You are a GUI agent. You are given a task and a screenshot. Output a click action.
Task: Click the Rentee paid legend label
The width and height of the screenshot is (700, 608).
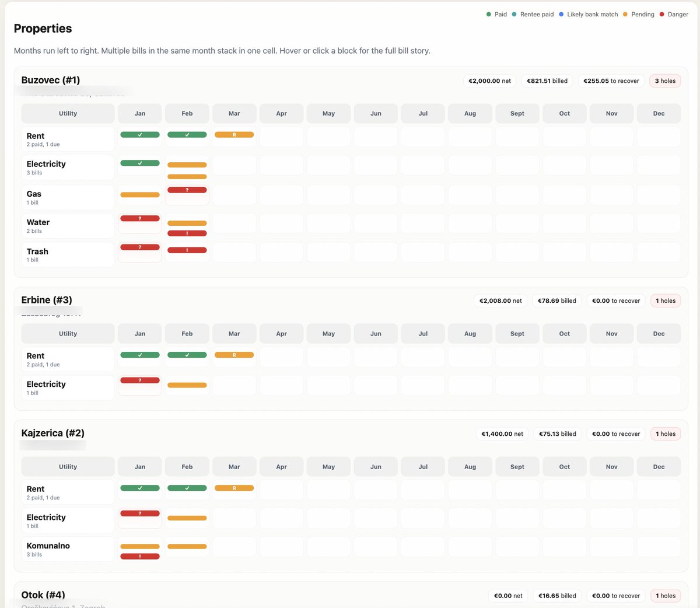tap(537, 14)
